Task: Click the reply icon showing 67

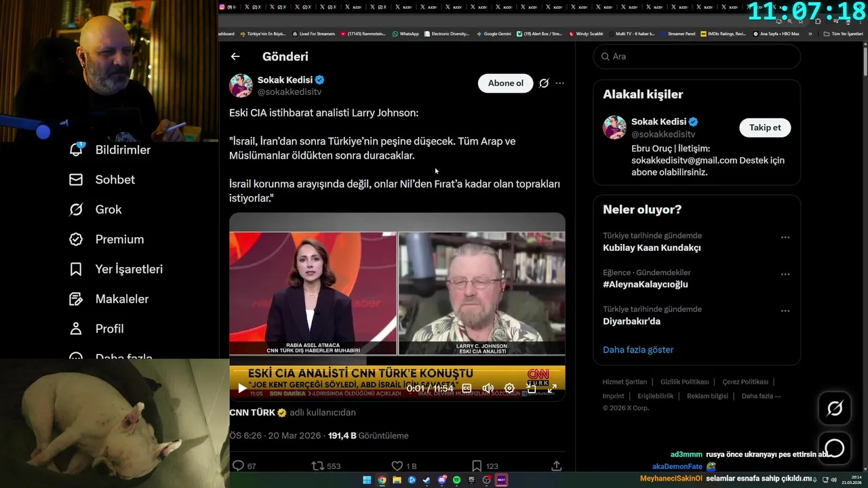Action: click(238, 466)
